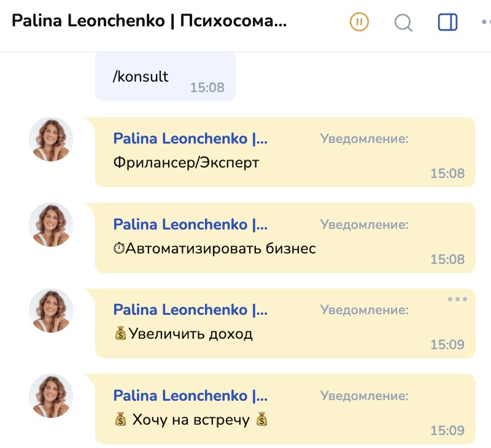Click the chat title Palina Leonchenko in the header
This screenshot has width=491, height=448.
point(149,21)
